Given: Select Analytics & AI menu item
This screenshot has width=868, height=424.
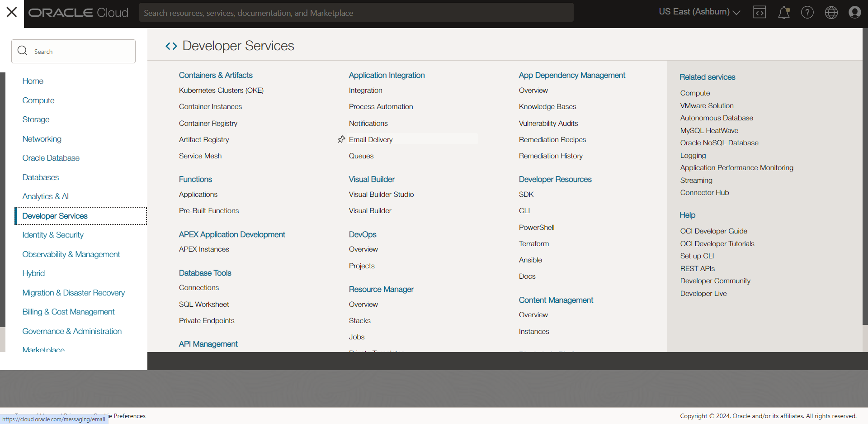Looking at the screenshot, I should click(46, 196).
